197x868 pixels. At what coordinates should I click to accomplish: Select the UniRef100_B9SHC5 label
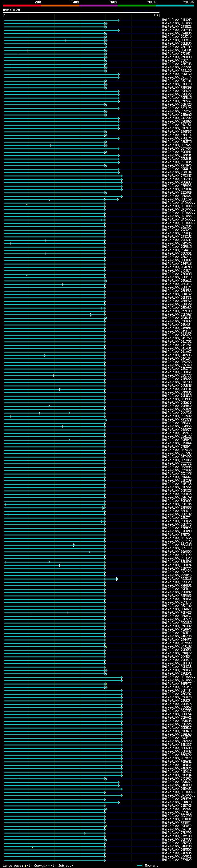[177, 494]
